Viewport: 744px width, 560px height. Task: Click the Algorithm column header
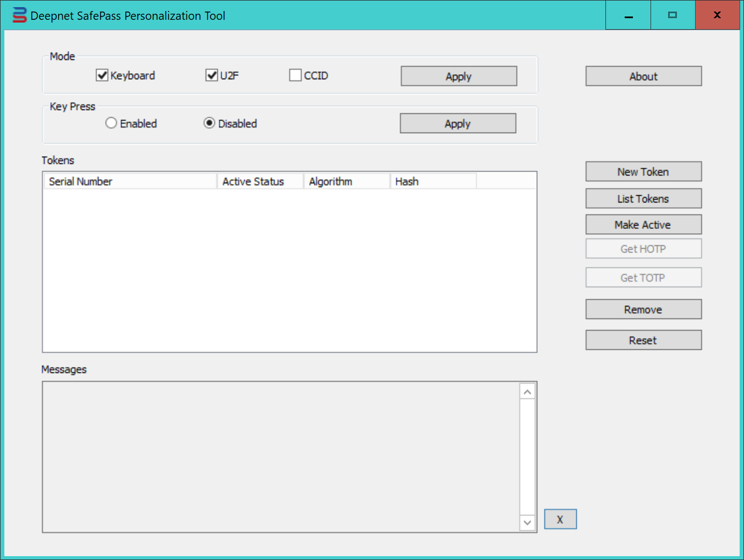coord(346,182)
